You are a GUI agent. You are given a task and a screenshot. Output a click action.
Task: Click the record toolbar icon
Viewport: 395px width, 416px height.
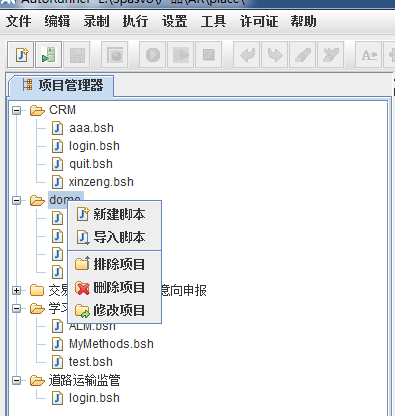115,55
